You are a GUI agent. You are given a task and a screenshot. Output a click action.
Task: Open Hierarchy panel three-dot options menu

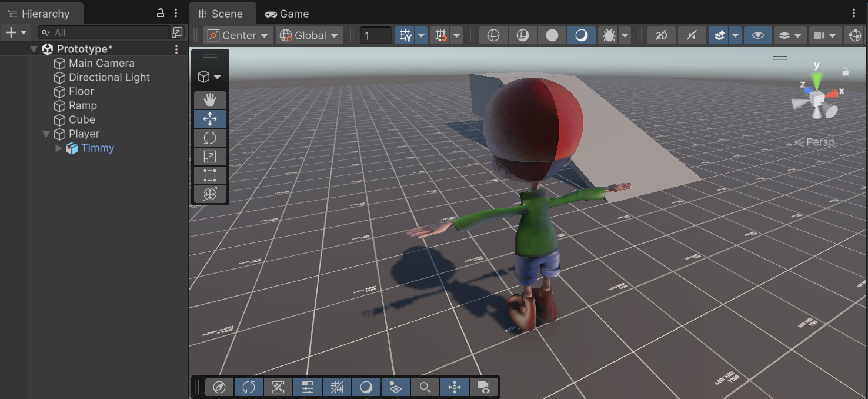point(176,13)
